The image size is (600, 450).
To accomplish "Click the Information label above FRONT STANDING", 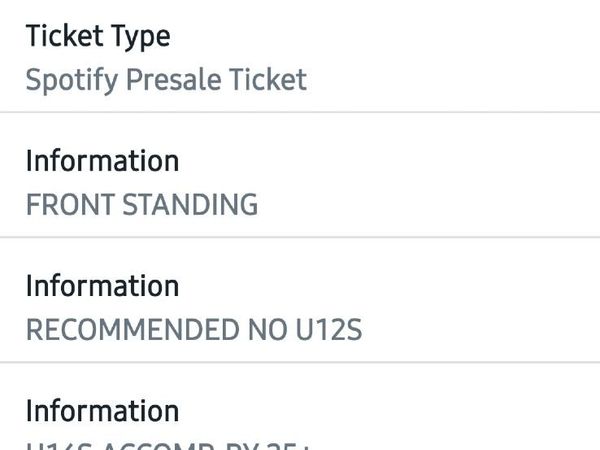I will pos(102,161).
